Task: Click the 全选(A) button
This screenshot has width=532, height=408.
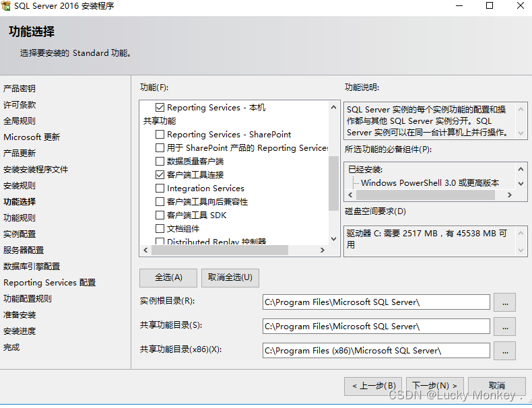Action: [168, 278]
